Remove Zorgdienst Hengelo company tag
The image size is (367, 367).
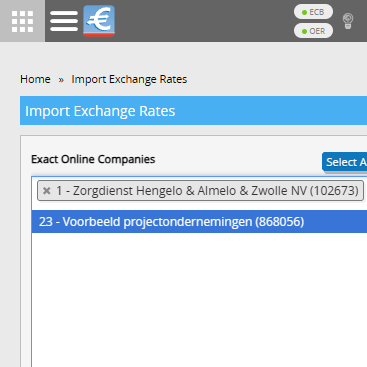point(47,191)
